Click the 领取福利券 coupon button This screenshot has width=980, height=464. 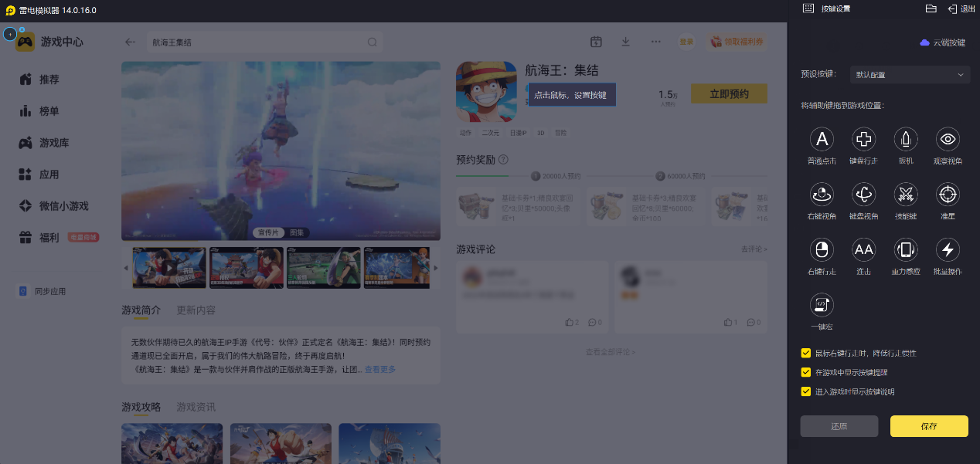[x=737, y=42]
